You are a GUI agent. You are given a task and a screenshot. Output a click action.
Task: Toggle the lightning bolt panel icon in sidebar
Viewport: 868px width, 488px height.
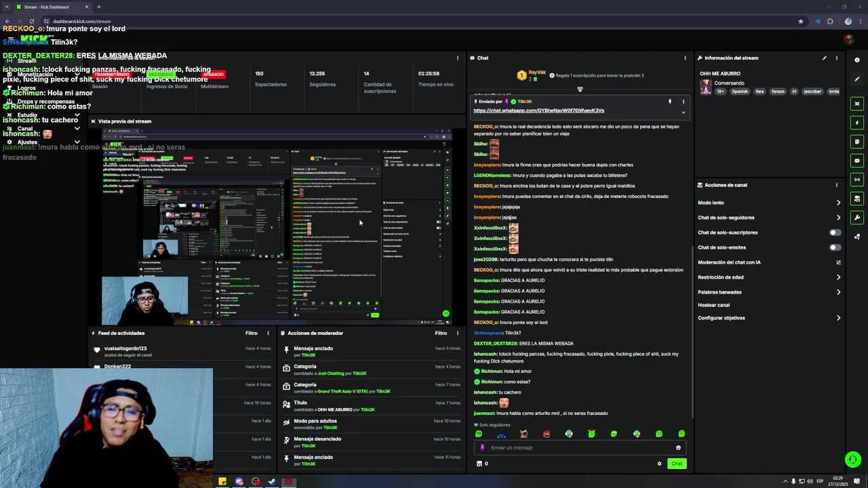click(857, 123)
